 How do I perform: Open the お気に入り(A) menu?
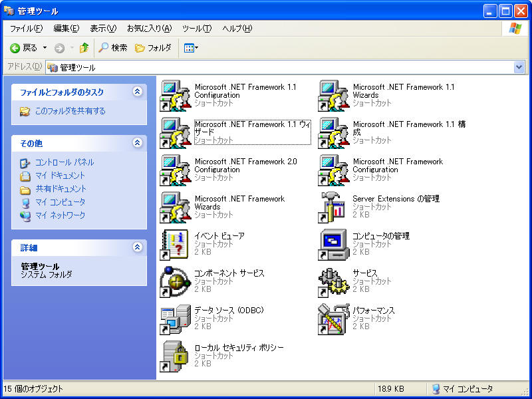point(149,29)
